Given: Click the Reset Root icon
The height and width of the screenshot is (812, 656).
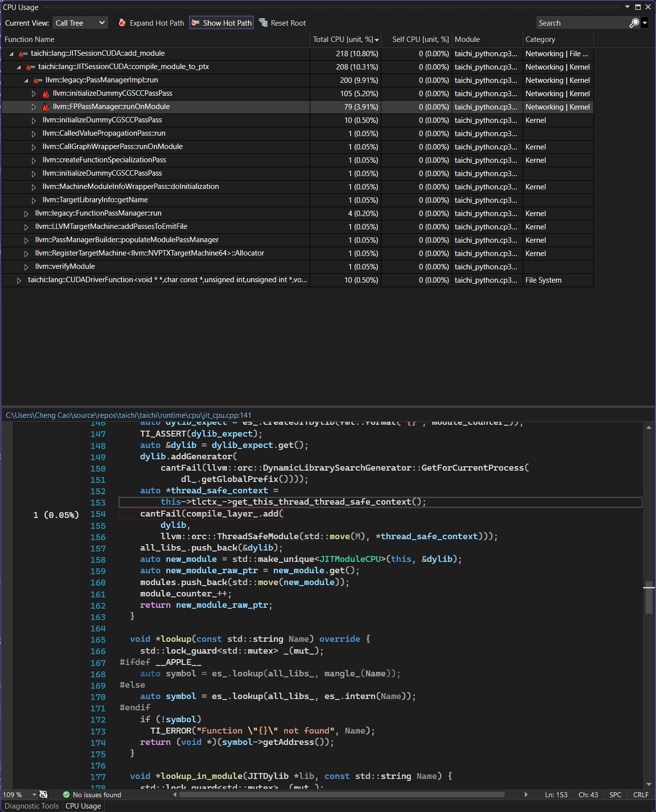Looking at the screenshot, I should (x=263, y=23).
